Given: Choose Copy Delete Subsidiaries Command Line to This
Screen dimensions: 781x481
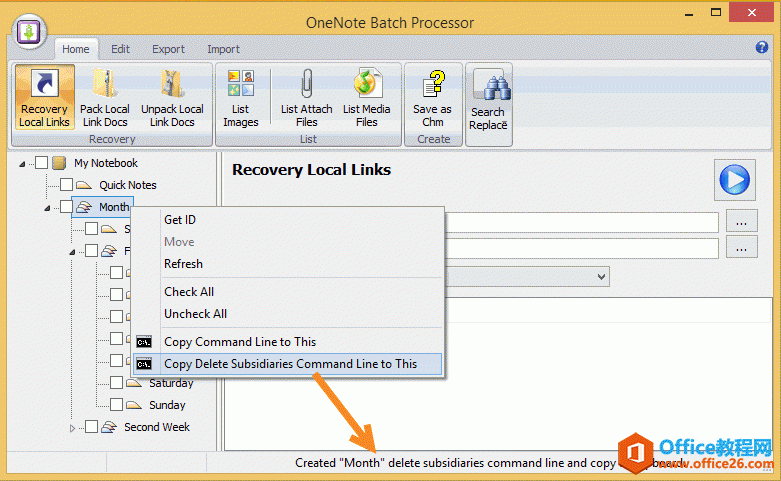Looking at the screenshot, I should point(287,364).
